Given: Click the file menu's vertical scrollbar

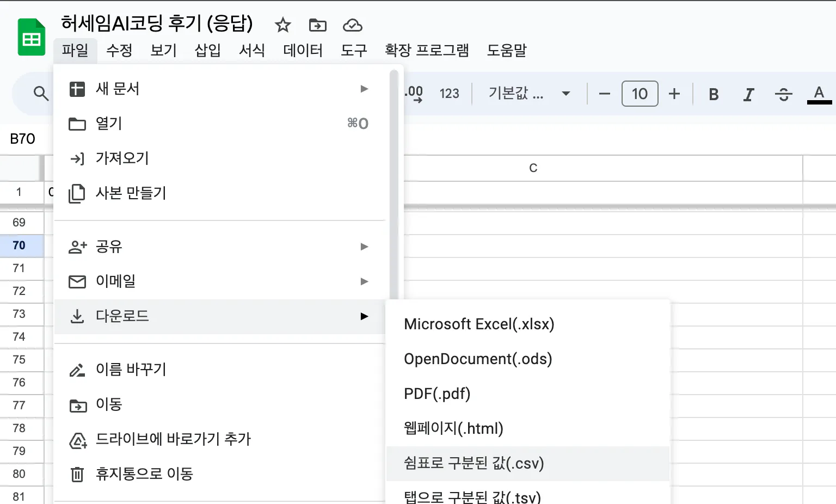Looking at the screenshot, I should click(x=394, y=185).
